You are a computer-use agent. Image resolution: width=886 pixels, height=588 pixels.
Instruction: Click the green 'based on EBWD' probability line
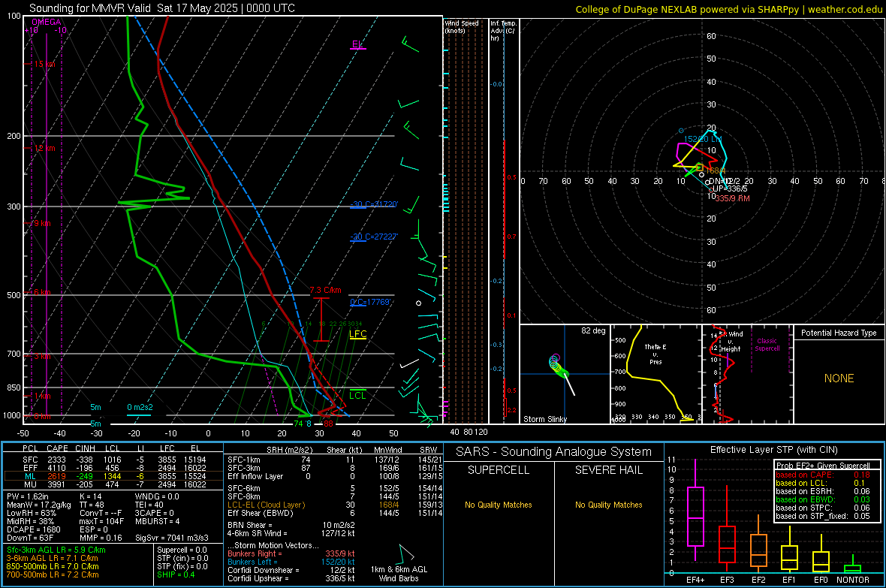coord(823,500)
